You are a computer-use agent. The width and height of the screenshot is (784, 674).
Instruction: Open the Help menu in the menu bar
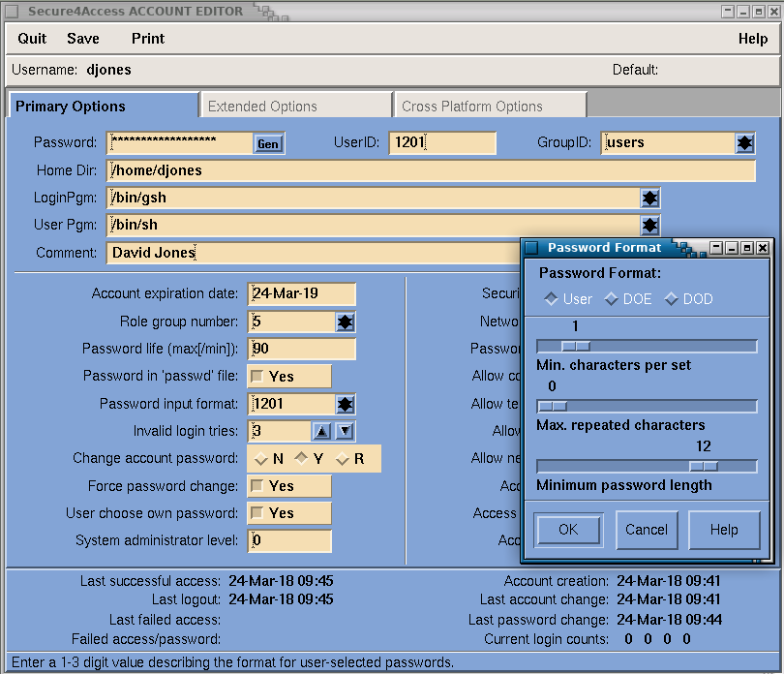click(753, 39)
